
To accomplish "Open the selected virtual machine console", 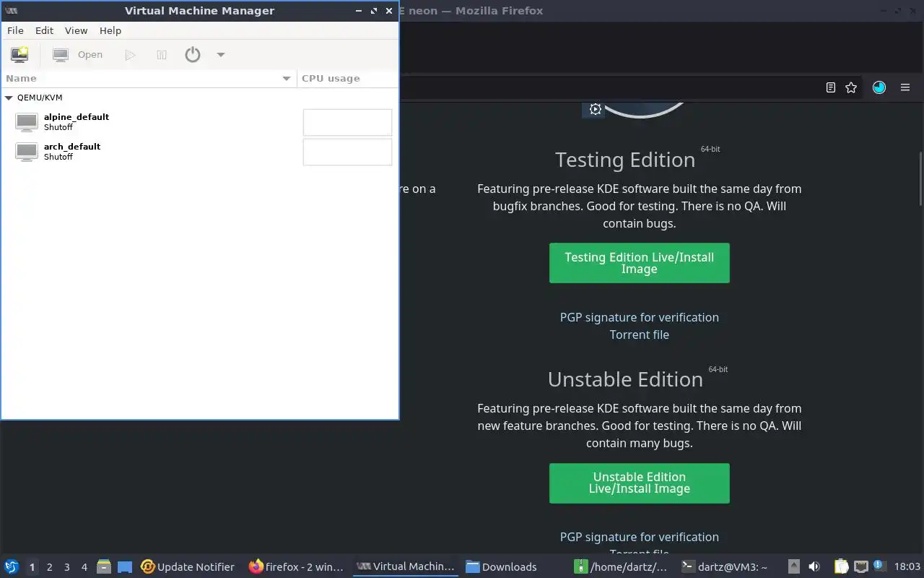I will (78, 54).
